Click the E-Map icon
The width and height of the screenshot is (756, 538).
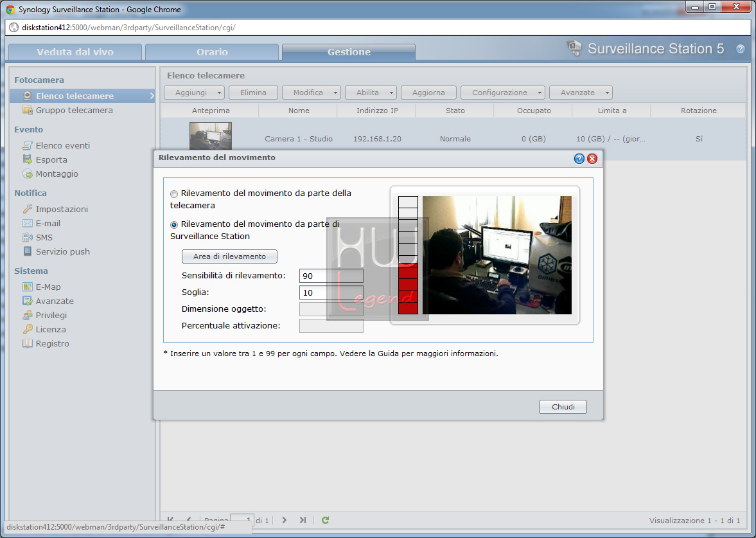[x=28, y=287]
